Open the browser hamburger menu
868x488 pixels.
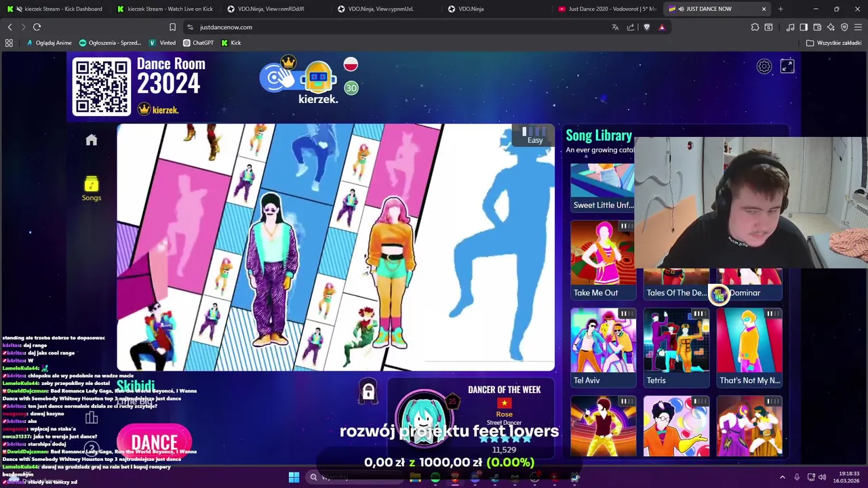click(859, 27)
